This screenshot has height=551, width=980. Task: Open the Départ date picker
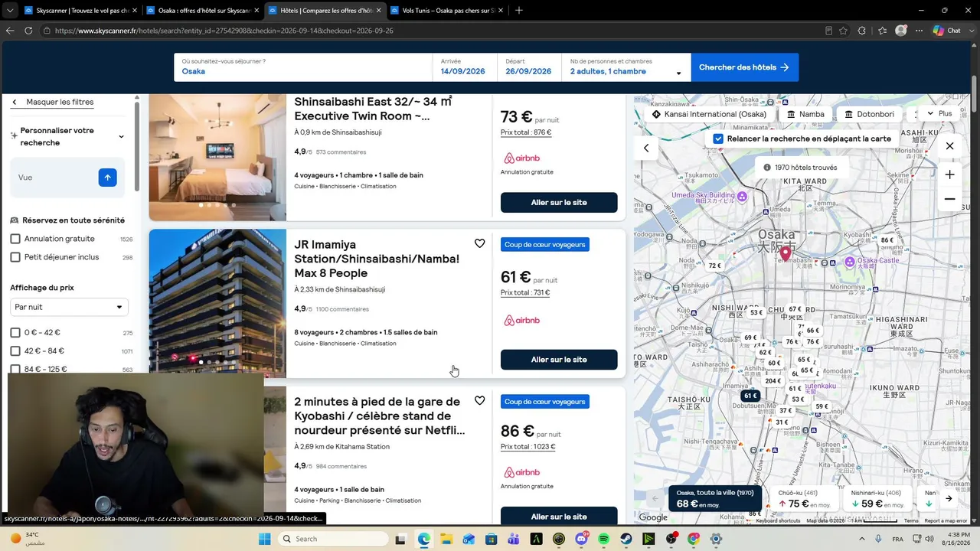(x=529, y=67)
